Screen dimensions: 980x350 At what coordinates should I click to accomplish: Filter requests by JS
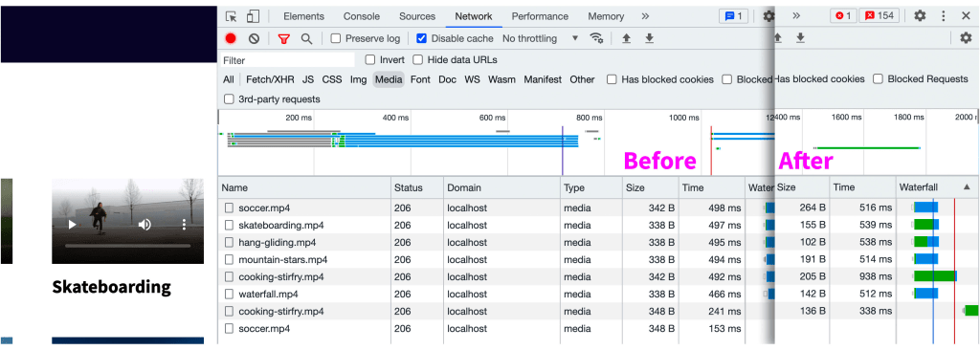click(308, 79)
